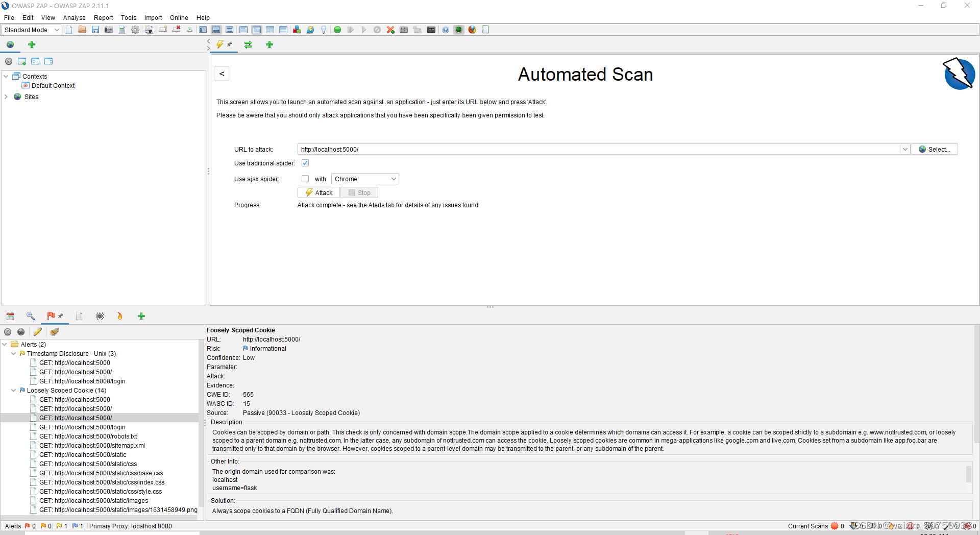Viewport: 980px width, 535px height.
Task: Open the Analyse menu
Action: 74,17
